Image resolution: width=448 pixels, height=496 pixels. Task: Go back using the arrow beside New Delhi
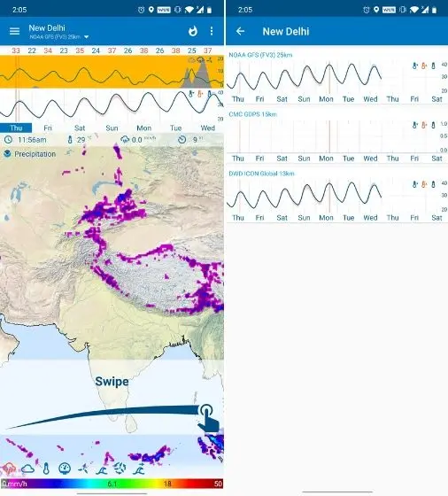click(x=241, y=31)
